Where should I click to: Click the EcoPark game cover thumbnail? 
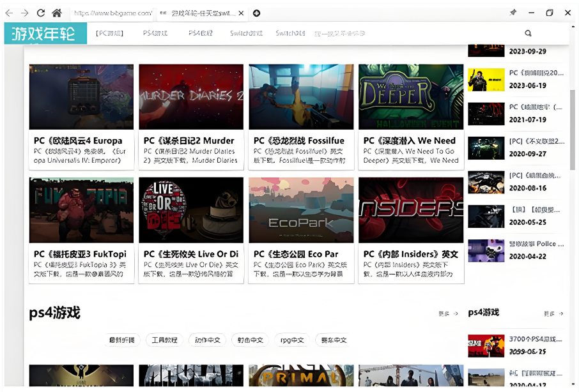pyautogui.click(x=300, y=209)
